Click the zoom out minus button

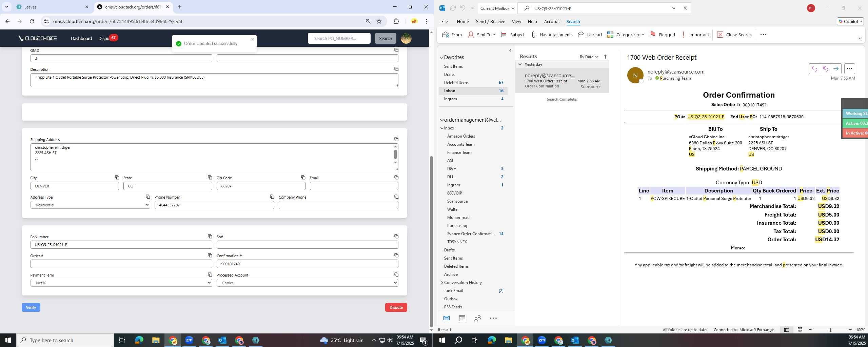[810, 330]
